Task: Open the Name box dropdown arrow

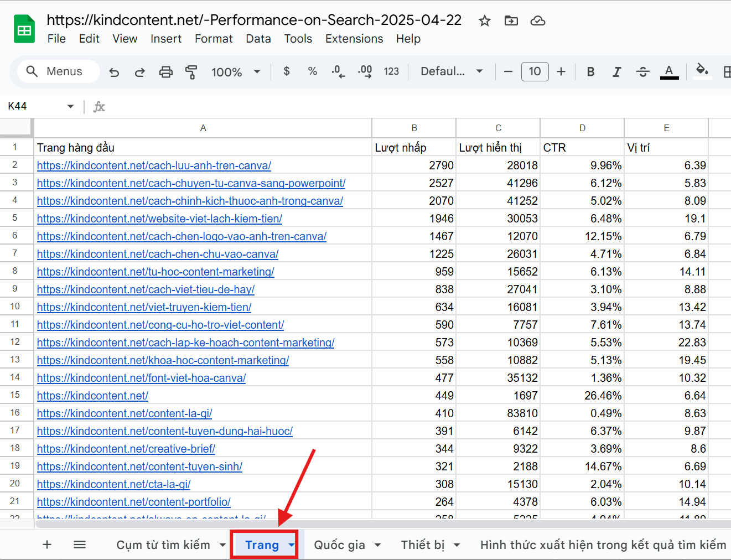Action: tap(70, 106)
